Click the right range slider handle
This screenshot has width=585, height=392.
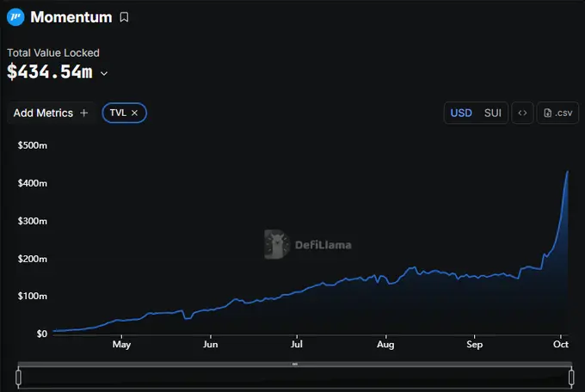coord(571,377)
